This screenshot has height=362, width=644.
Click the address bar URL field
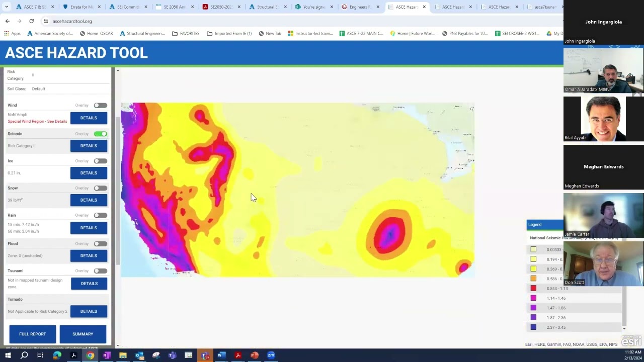302,21
